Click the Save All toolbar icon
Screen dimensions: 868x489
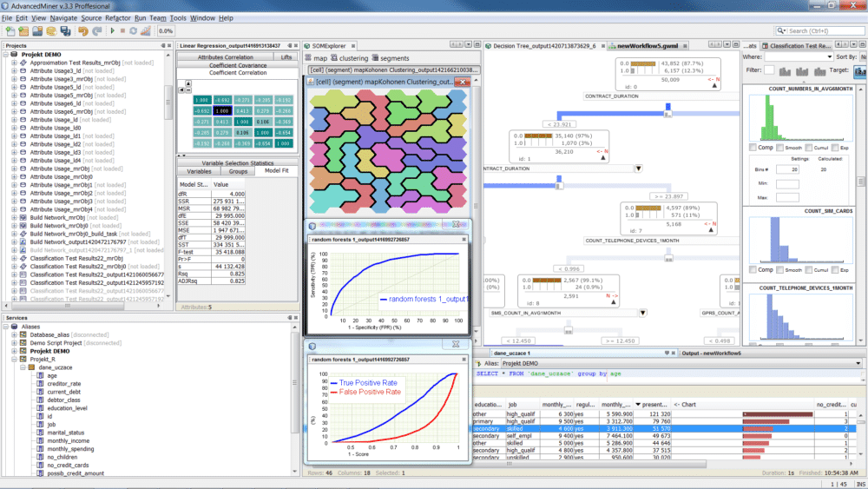pyautogui.click(x=63, y=31)
